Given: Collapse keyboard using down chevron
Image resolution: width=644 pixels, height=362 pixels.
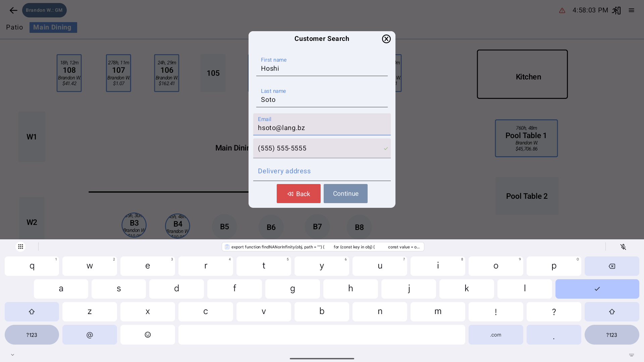Looking at the screenshot, I should coord(12,355).
